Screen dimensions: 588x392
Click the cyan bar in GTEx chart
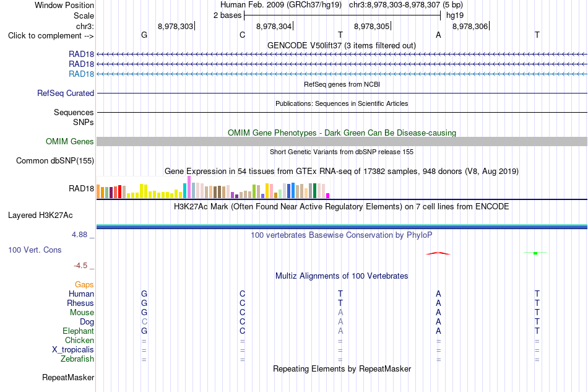coord(184,191)
